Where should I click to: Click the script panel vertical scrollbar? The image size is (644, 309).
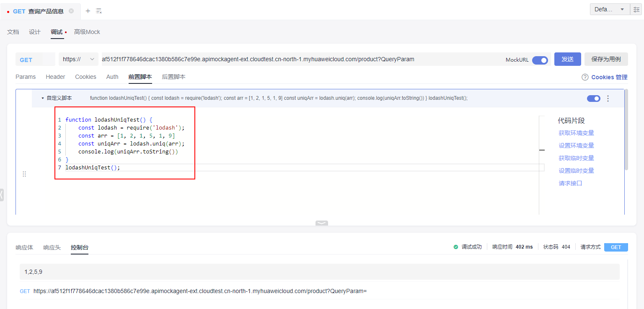click(626, 130)
